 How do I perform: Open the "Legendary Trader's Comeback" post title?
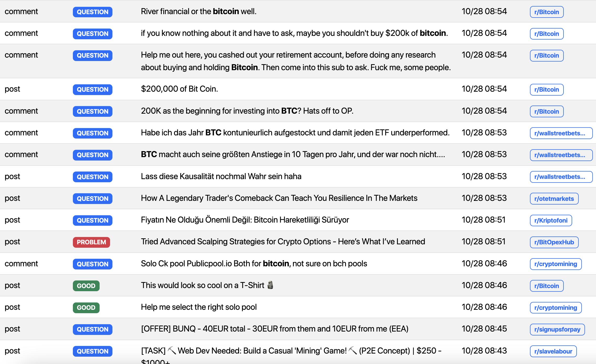coord(279,198)
